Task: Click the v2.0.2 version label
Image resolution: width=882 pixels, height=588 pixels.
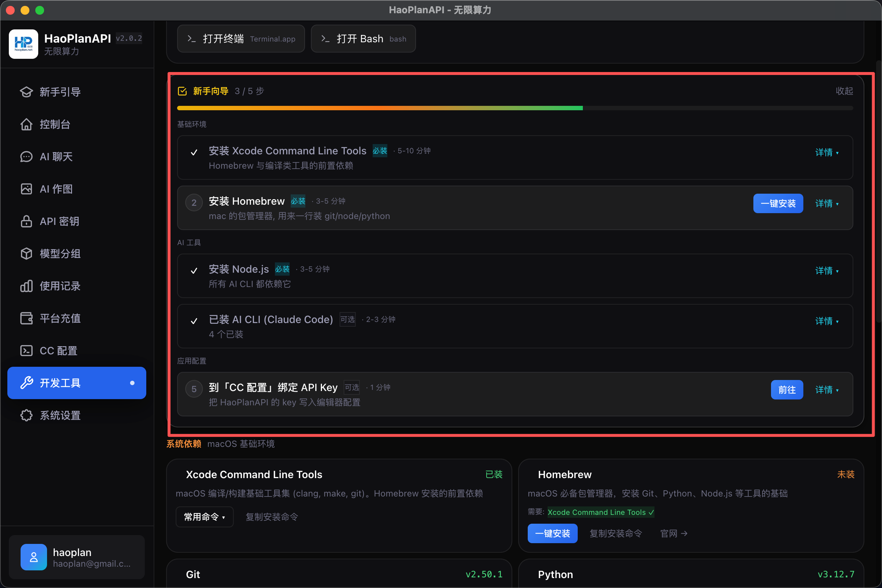Action: coord(129,38)
